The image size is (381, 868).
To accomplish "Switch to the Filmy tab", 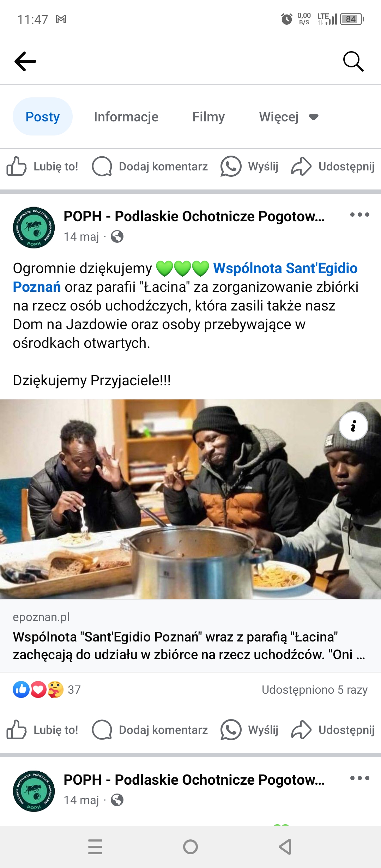I will click(208, 117).
